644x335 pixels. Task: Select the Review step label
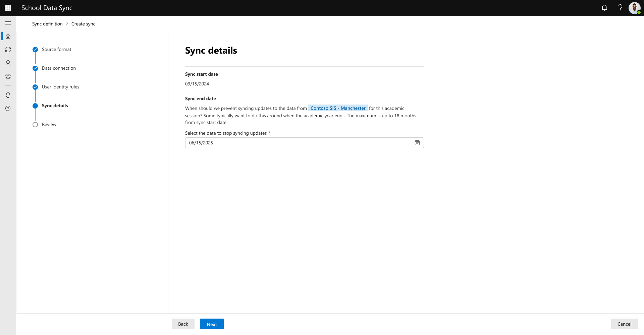pyautogui.click(x=49, y=124)
